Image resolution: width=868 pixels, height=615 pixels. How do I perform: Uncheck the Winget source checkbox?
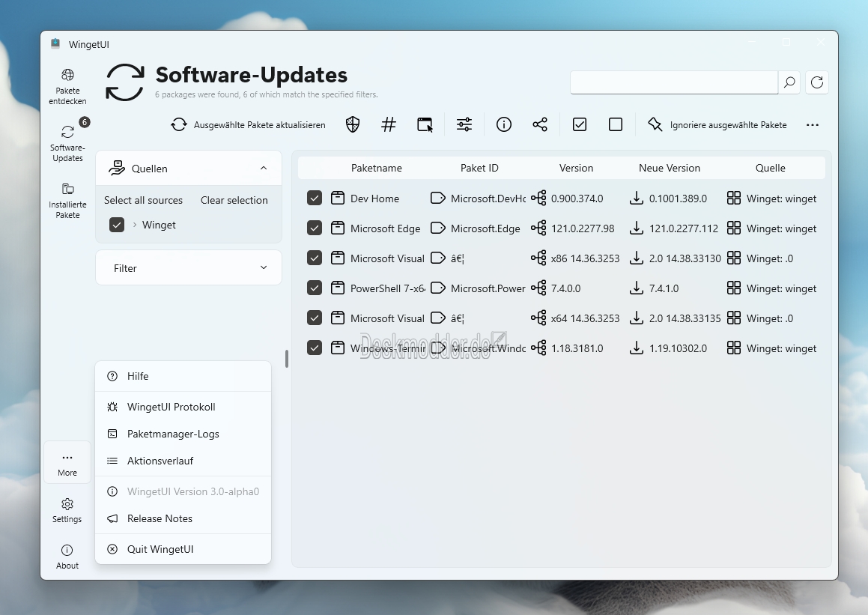(x=117, y=225)
